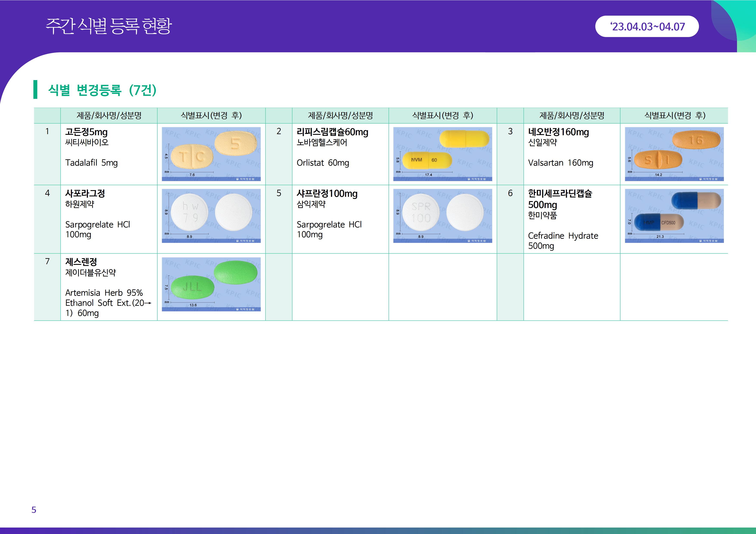Click the page title 주간 식별 등록 현황
This screenshot has width=756, height=534.
pos(109,26)
